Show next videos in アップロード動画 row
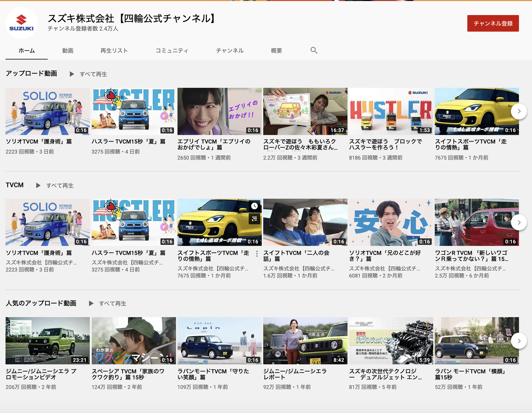 [x=519, y=111]
